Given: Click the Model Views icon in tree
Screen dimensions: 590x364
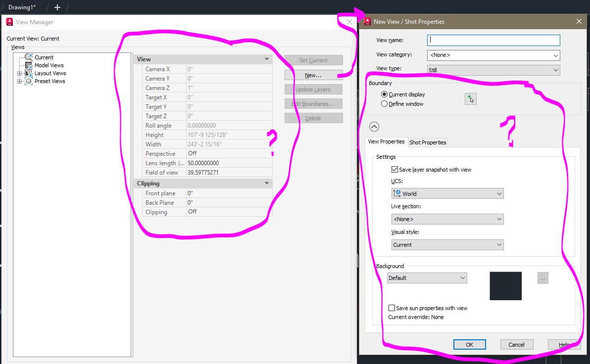Looking at the screenshot, I should pyautogui.click(x=28, y=65).
